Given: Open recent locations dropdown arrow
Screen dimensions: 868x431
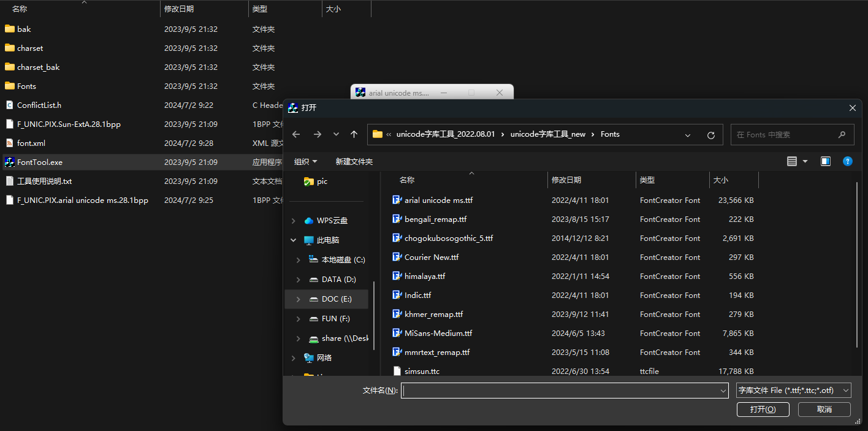Looking at the screenshot, I should pyautogui.click(x=336, y=134).
